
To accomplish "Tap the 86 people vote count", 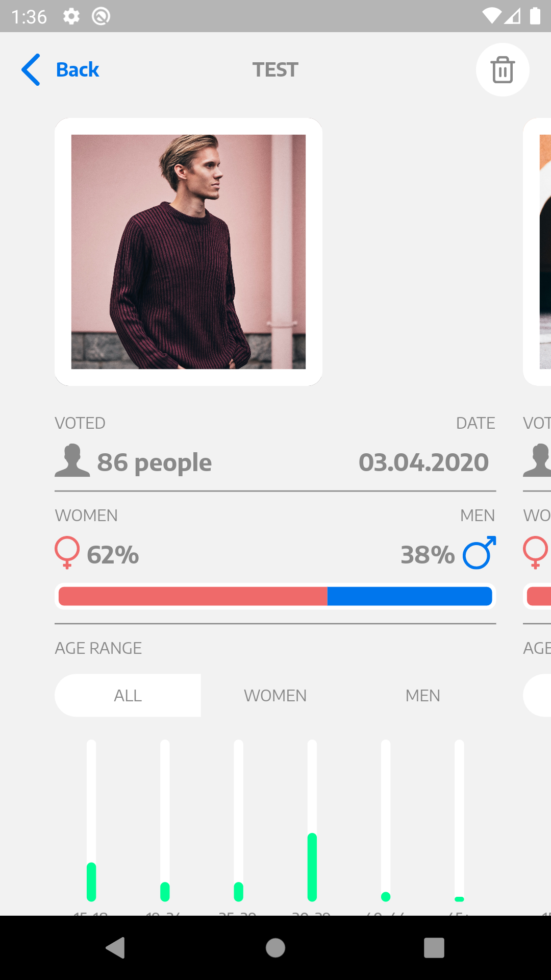I will coord(154,462).
